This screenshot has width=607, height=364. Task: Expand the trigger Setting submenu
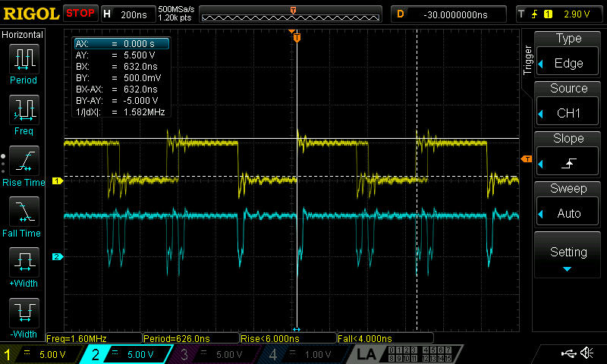click(x=568, y=255)
